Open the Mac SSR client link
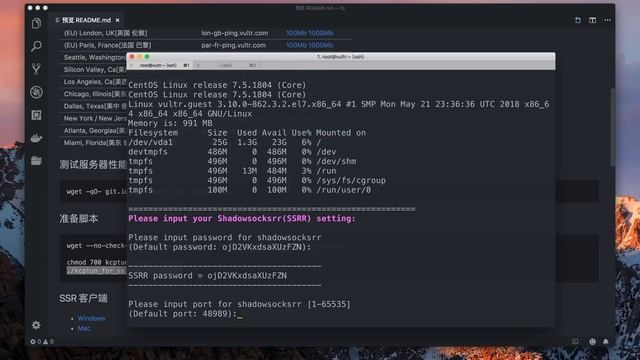 (84, 329)
